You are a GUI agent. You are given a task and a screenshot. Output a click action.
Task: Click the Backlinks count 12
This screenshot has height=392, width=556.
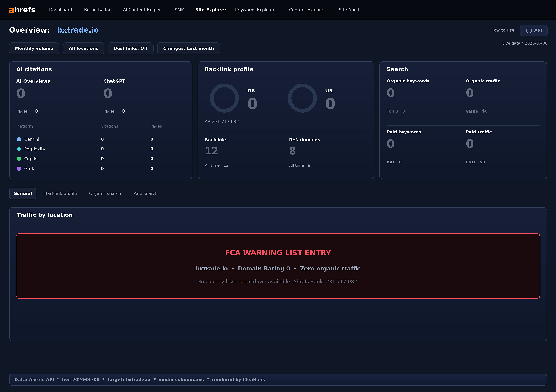tap(211, 151)
